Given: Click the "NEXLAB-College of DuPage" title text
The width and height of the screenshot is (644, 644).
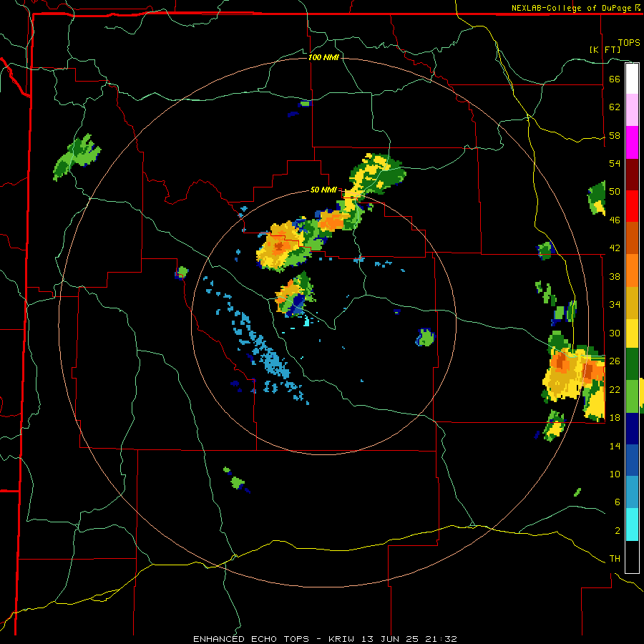Looking at the screenshot, I should [x=572, y=8].
